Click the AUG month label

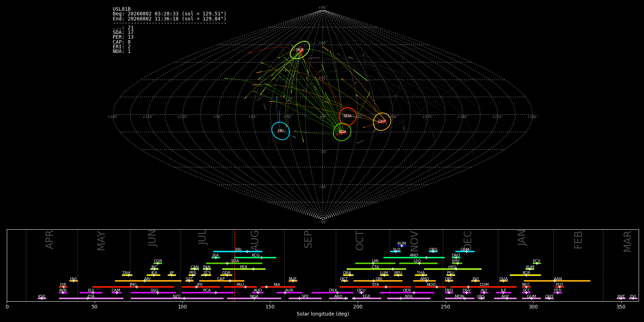click(x=255, y=241)
